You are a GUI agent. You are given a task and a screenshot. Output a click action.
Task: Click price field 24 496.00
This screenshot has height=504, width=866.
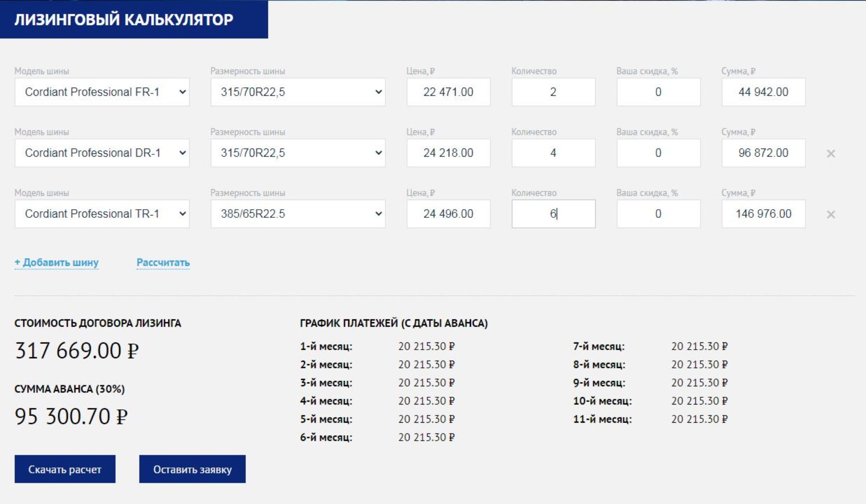pos(448,214)
